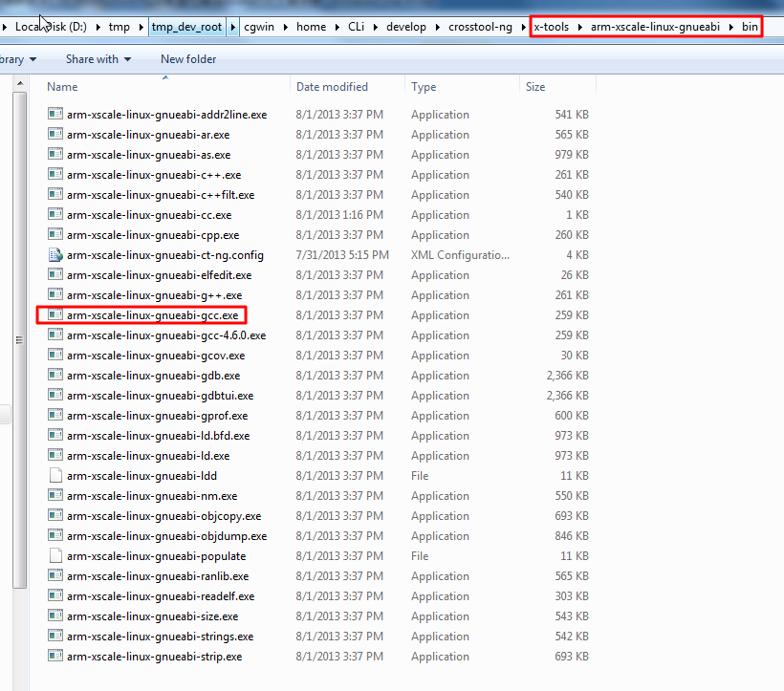Click icon of arm-xscale-linux-gnueabi-gprof.exe
Image resolution: width=784 pixels, height=691 pixels.
pos(55,415)
